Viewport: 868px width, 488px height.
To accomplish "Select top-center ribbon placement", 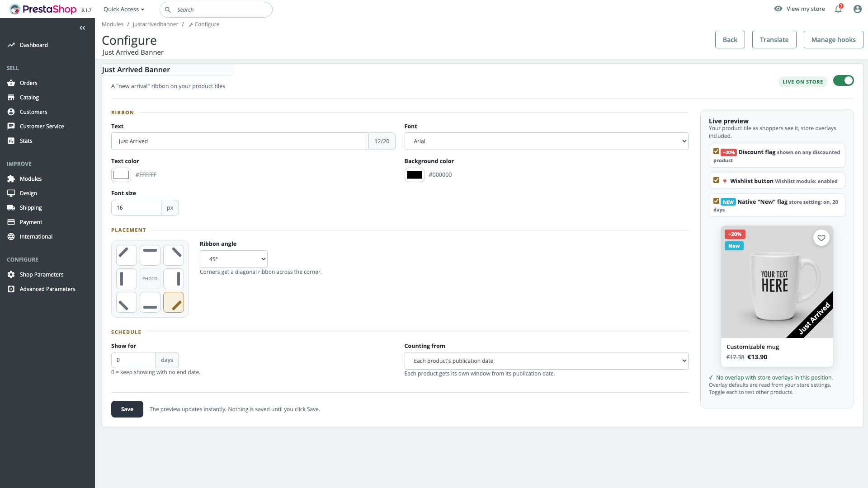I will point(150,255).
